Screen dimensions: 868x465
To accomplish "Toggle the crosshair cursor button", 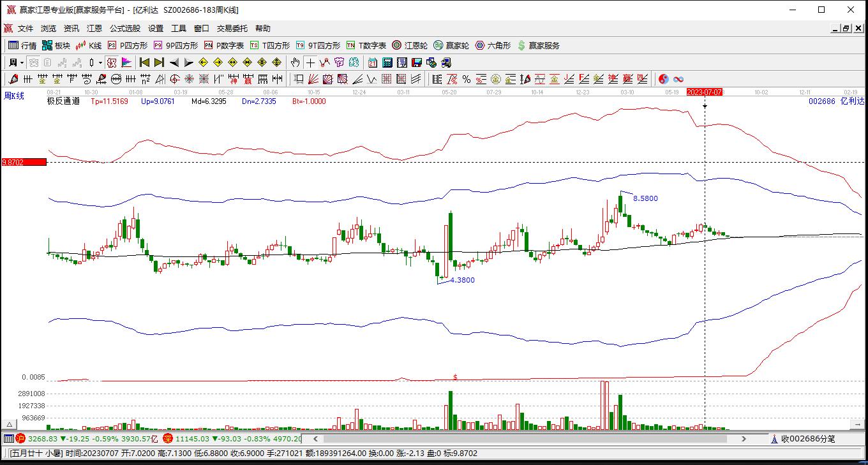I will (310, 63).
